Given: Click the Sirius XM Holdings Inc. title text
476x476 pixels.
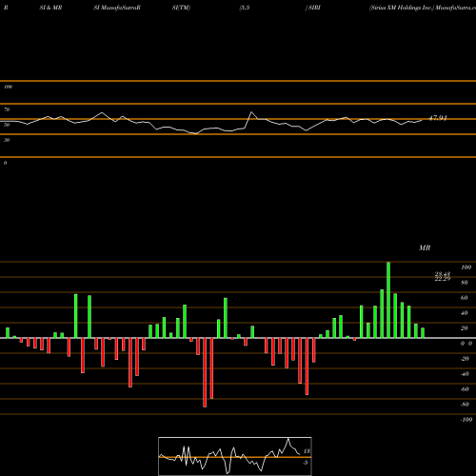Looking at the screenshot, I should tap(402, 8).
